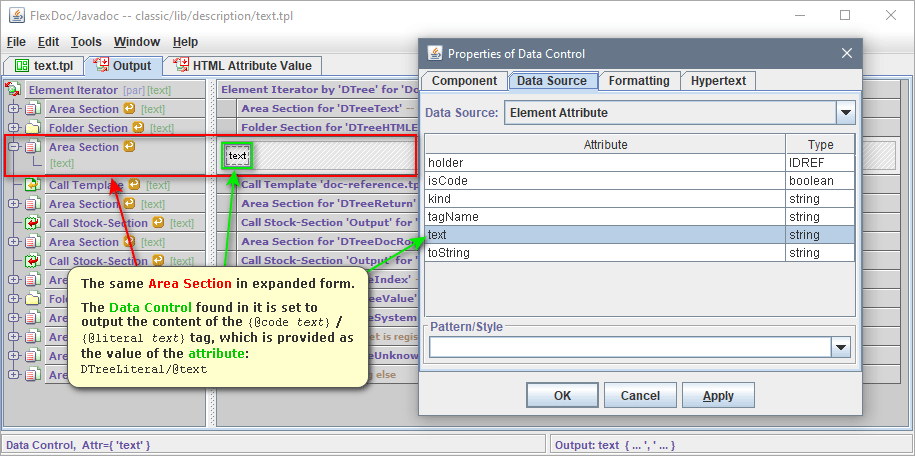Viewport: 915px width, 456px height.
Task: Open the Tools menu
Action: [86, 42]
